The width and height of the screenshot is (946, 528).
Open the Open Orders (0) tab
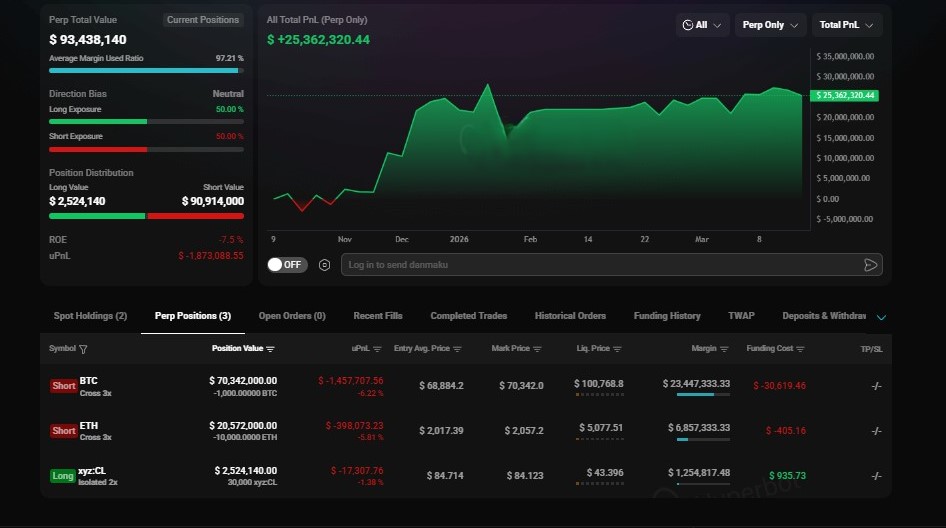292,316
